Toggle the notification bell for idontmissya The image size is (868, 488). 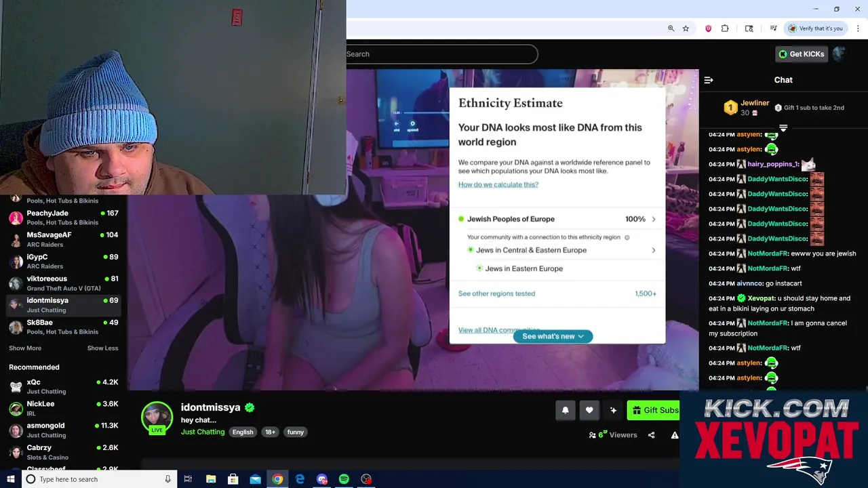coord(565,410)
